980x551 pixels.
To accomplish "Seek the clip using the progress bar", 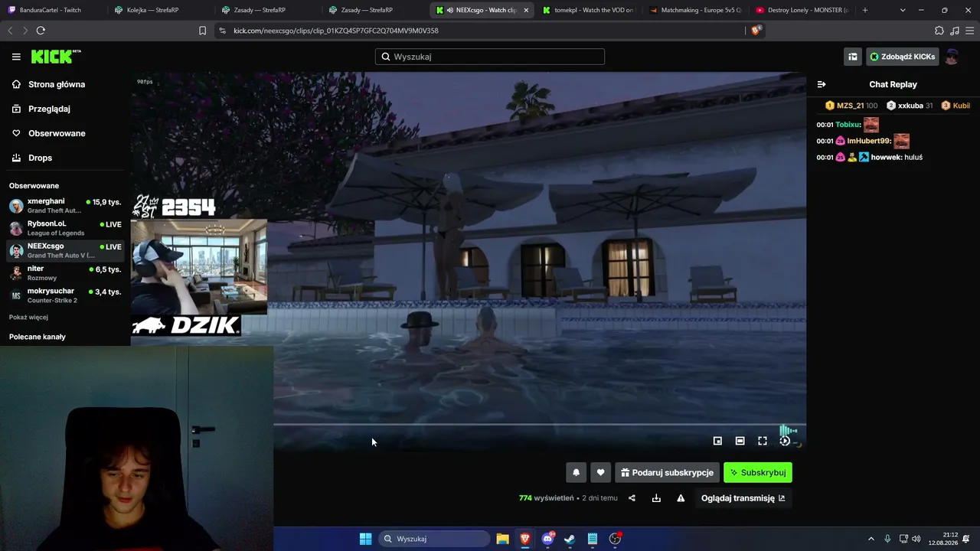I will 540,424.
